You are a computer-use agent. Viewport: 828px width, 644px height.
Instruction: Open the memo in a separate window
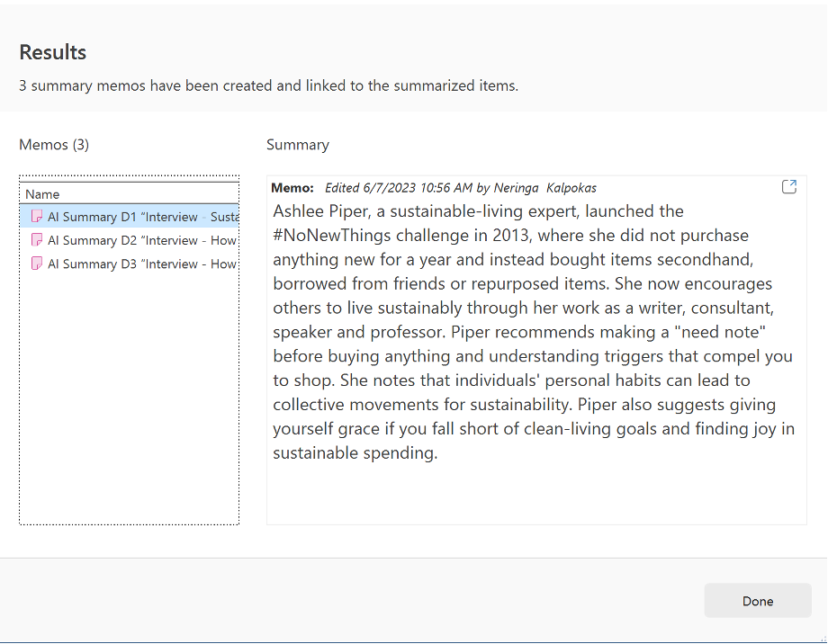pyautogui.click(x=788, y=187)
